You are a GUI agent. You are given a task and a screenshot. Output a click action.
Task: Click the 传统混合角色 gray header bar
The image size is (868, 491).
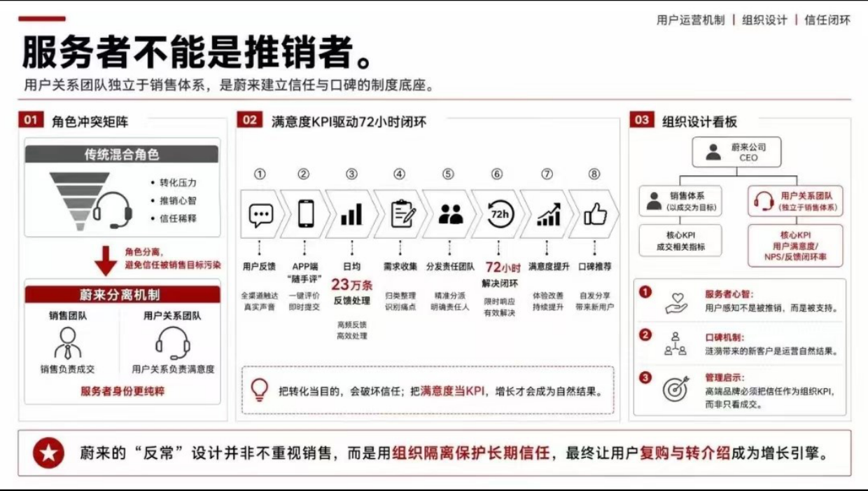(x=122, y=154)
